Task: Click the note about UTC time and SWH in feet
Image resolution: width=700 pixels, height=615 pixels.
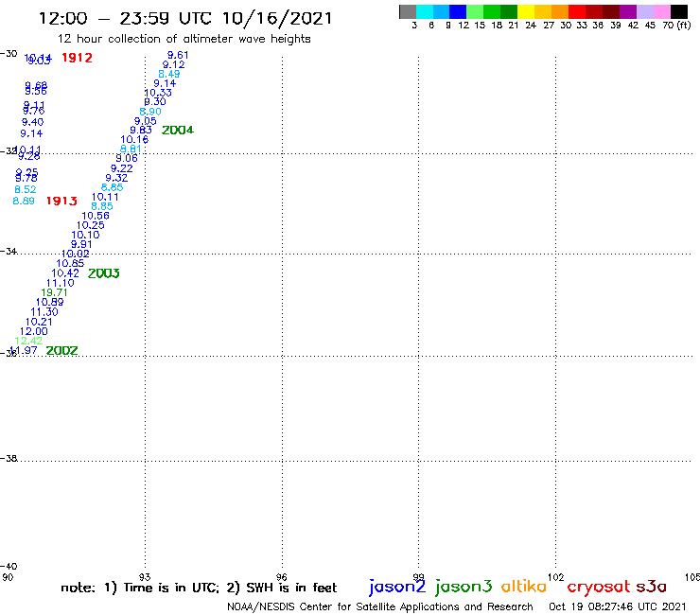Action: (x=199, y=588)
